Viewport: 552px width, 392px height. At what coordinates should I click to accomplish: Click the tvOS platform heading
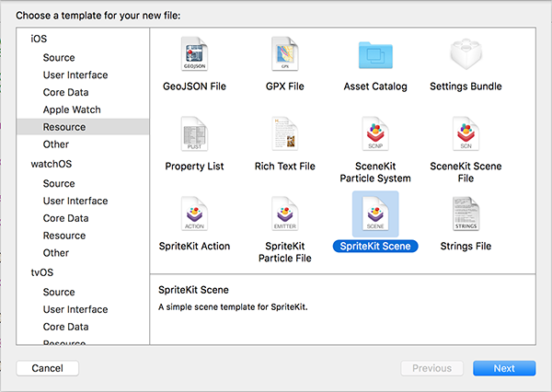[42, 272]
